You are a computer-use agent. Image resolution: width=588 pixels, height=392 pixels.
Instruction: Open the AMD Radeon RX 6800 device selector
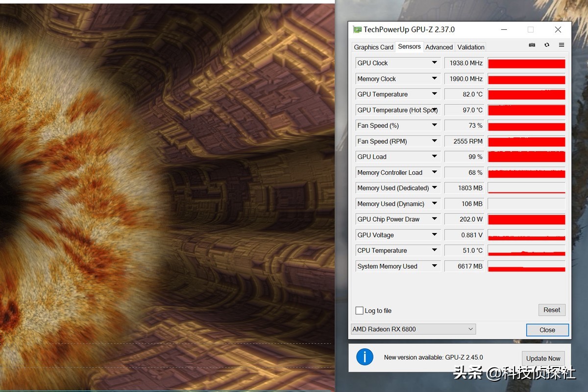[x=413, y=329]
